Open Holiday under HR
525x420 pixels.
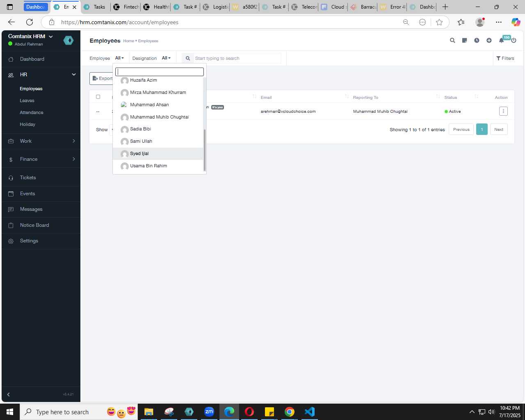[27, 124]
